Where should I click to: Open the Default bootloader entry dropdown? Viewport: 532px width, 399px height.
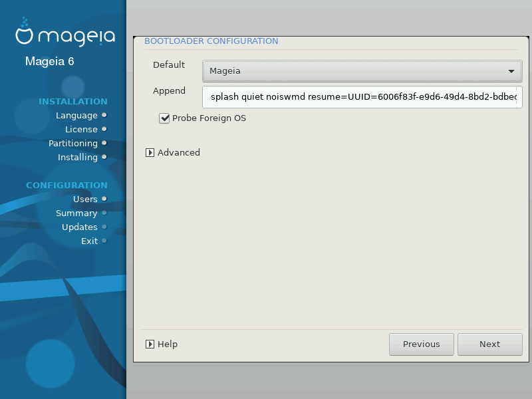[362, 70]
